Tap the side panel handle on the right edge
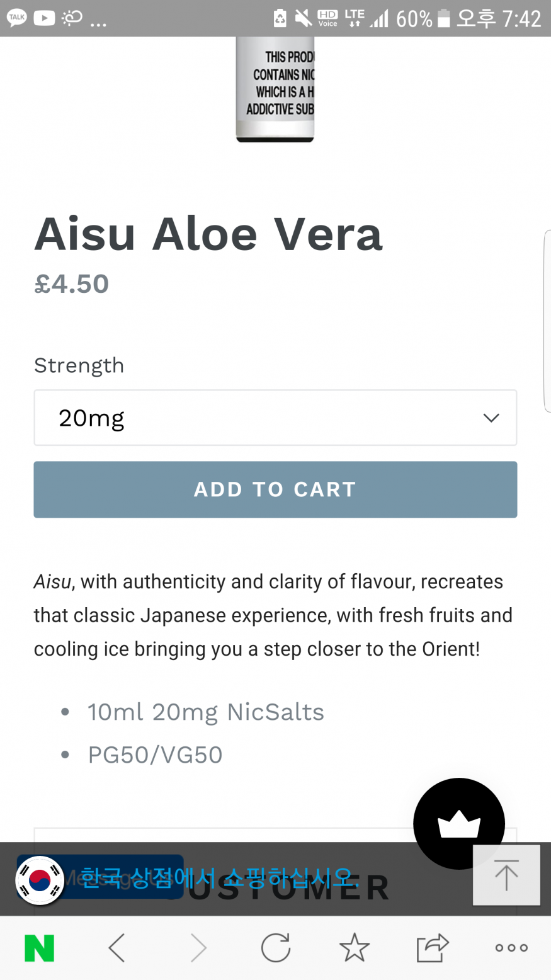The width and height of the screenshot is (551, 980). (x=547, y=321)
